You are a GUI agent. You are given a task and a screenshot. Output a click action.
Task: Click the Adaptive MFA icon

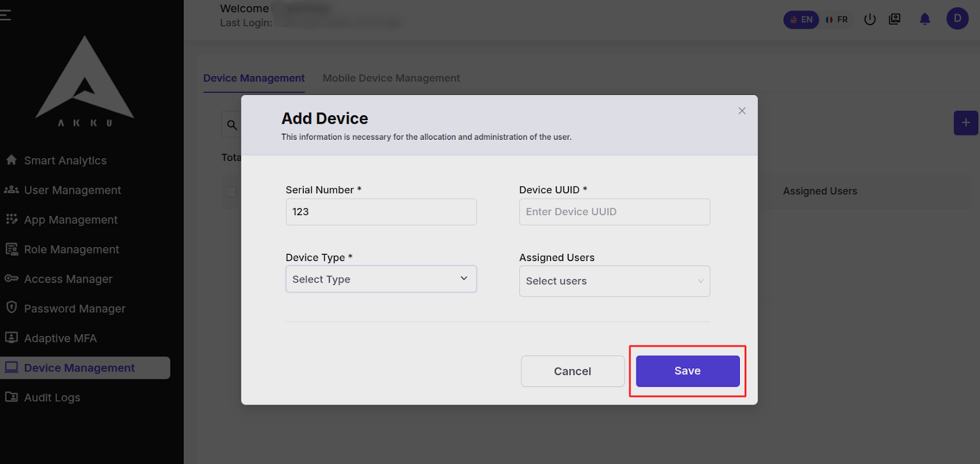(x=11, y=337)
